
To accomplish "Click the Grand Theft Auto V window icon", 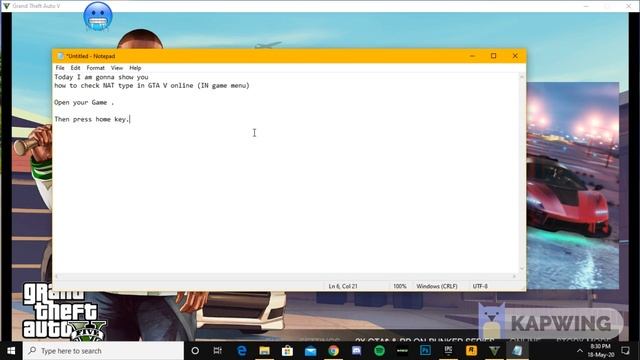I will click(x=6, y=6).
